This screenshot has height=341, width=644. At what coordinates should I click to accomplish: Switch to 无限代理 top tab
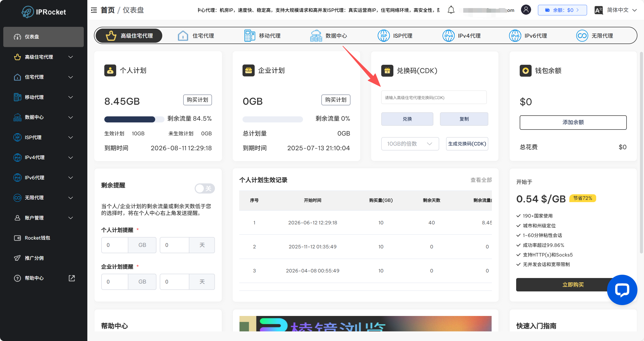pyautogui.click(x=594, y=36)
